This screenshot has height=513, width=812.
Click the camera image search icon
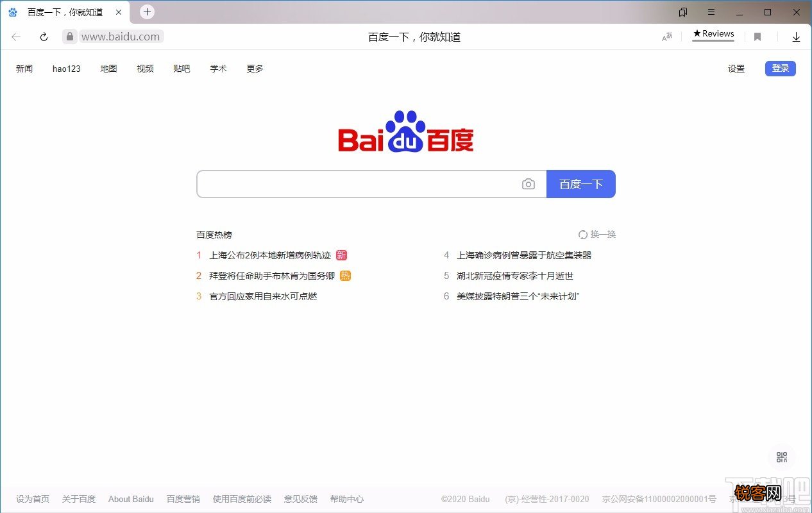pos(528,184)
